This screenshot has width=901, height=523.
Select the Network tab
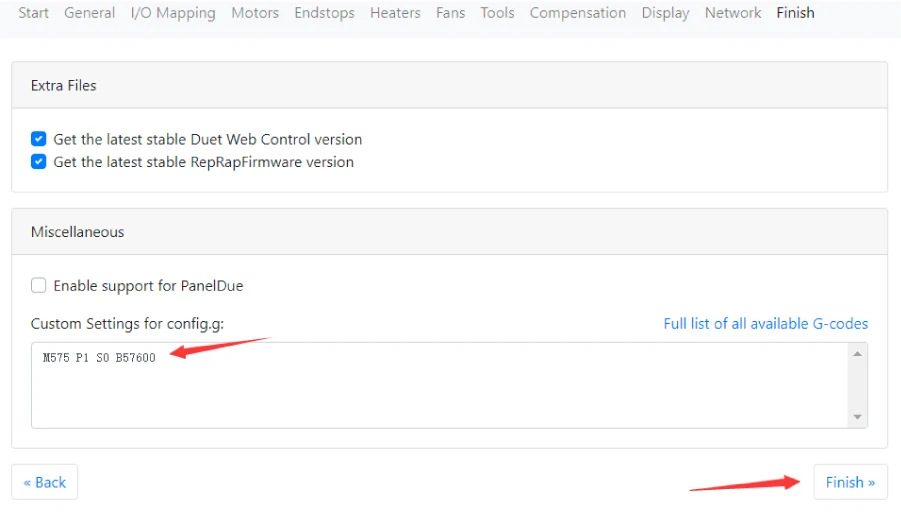coord(733,13)
